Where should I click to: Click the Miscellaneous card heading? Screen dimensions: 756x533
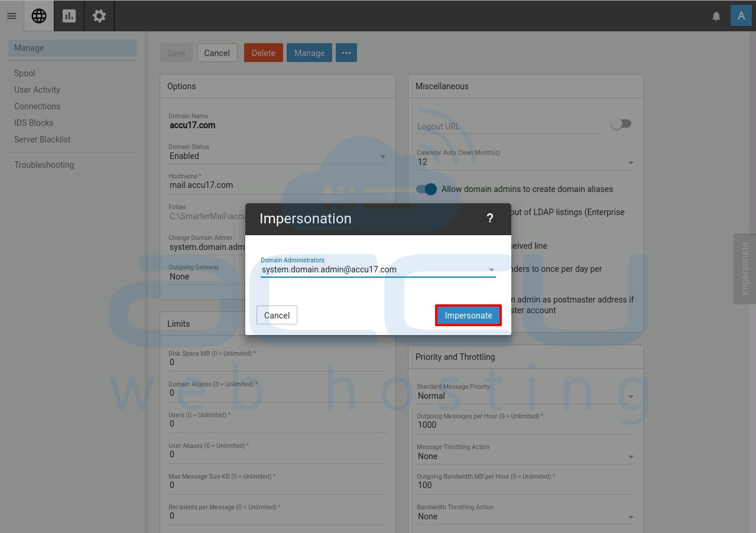click(442, 86)
